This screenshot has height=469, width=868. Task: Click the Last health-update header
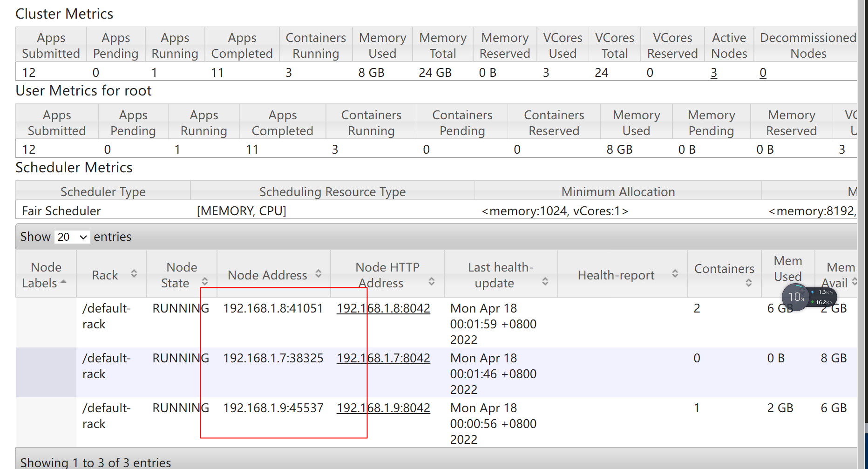tap(501, 275)
